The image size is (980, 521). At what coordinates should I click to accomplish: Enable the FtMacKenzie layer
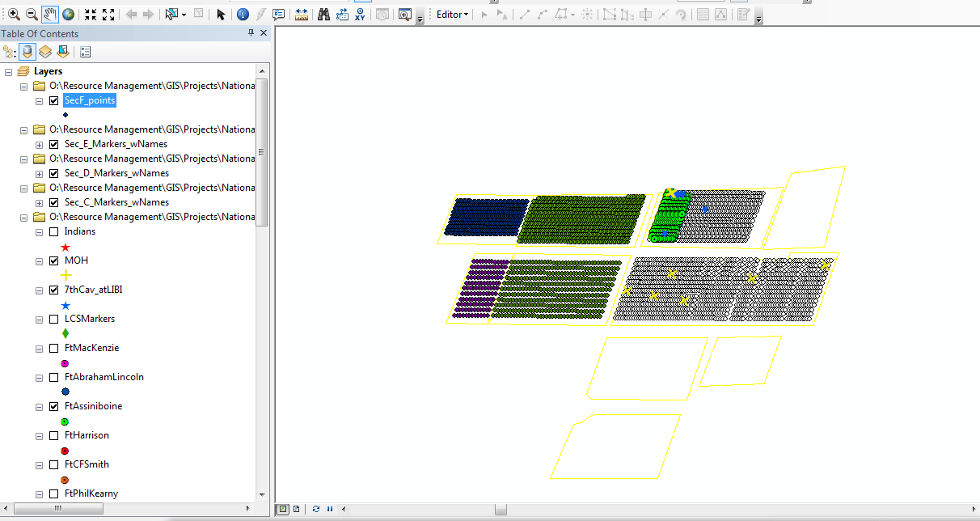click(x=54, y=348)
